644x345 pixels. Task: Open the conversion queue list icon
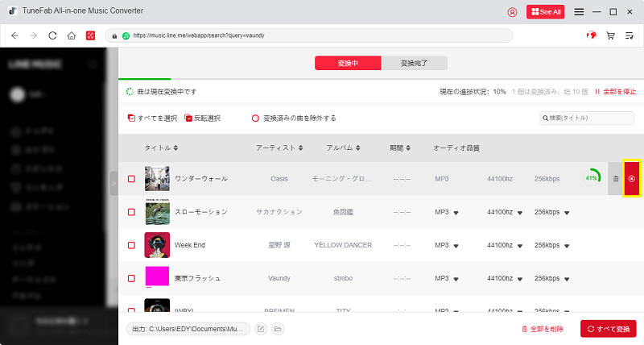pyautogui.click(x=630, y=35)
